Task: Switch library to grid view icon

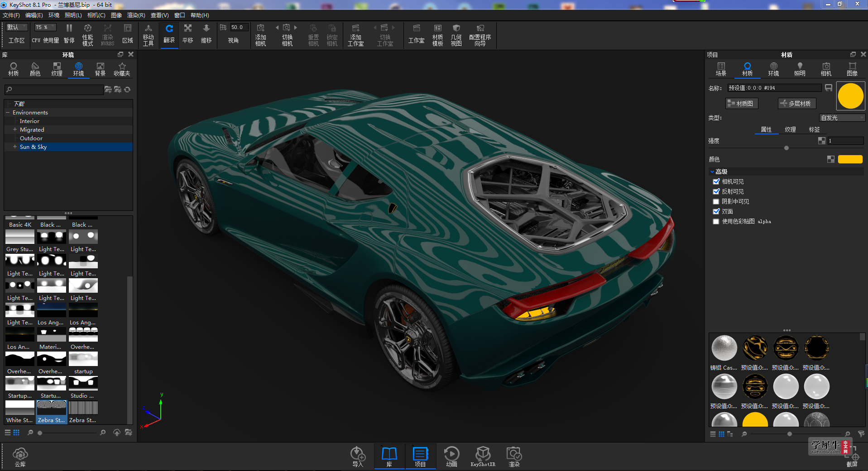Action: (16, 433)
